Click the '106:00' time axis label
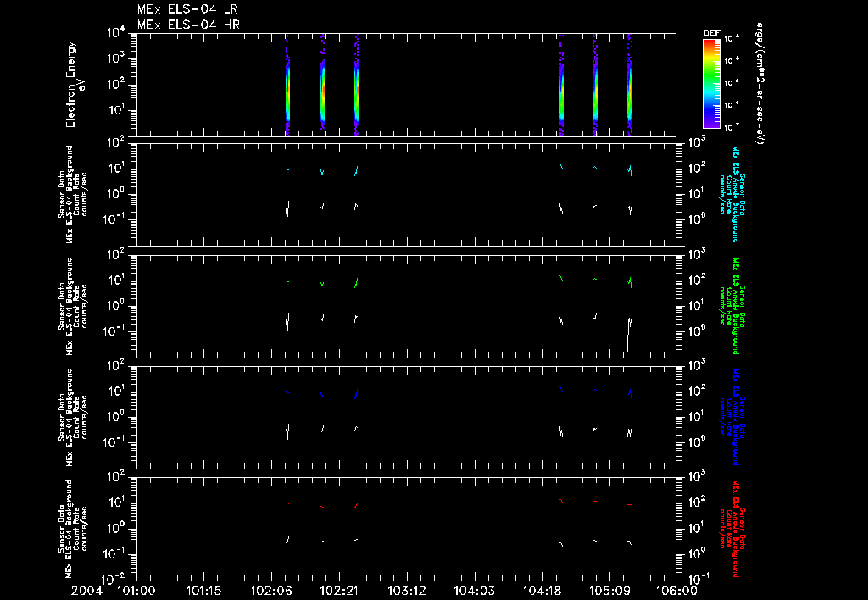 678,591
